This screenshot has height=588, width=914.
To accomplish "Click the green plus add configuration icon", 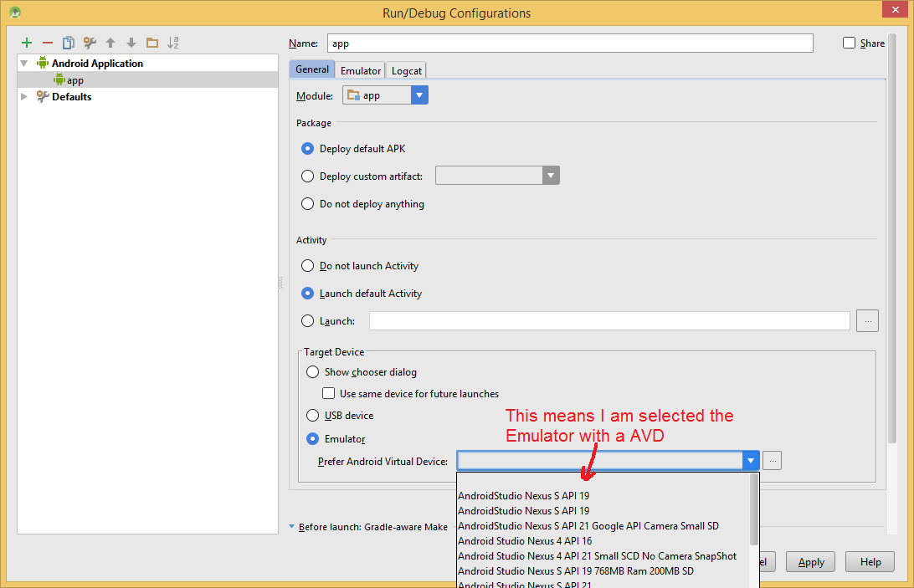I will [27, 43].
